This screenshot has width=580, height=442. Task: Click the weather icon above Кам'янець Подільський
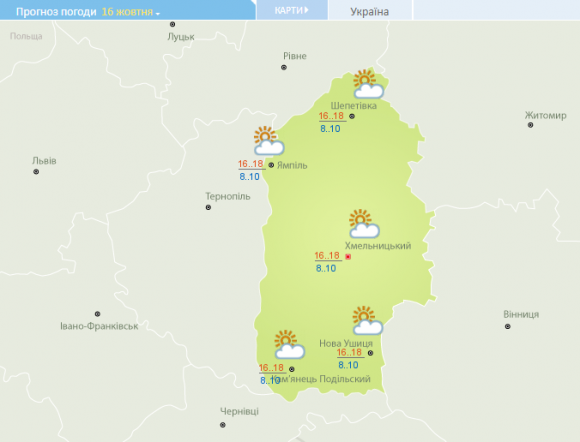coord(290,344)
